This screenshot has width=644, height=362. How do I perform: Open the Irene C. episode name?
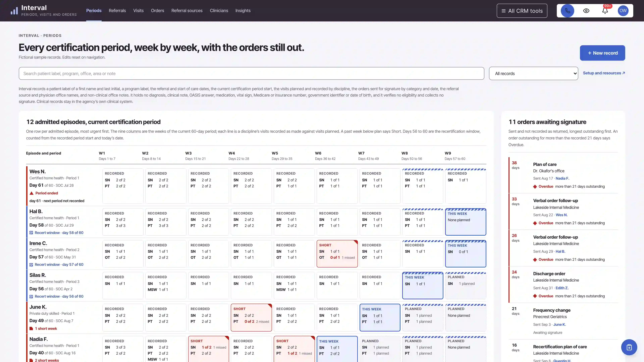pos(38,243)
